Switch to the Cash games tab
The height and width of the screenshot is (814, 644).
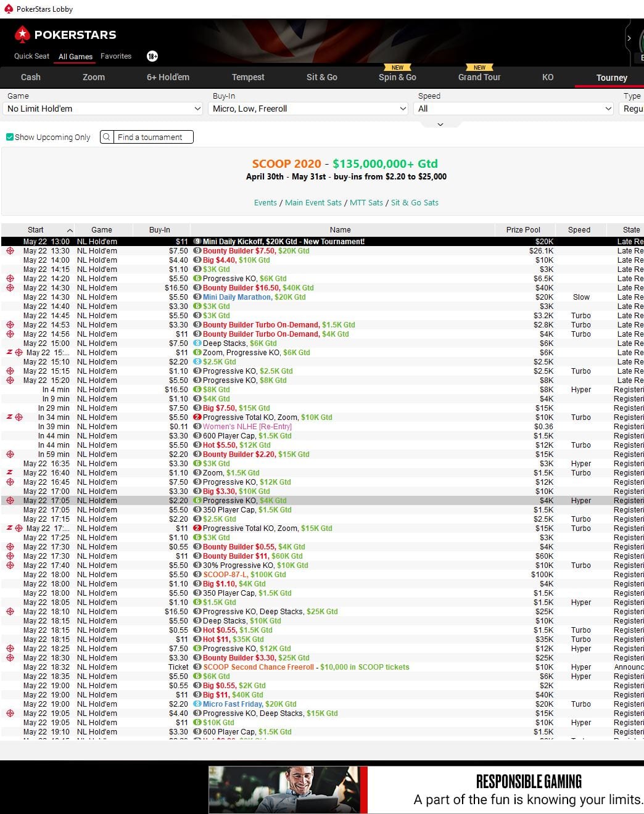31,77
